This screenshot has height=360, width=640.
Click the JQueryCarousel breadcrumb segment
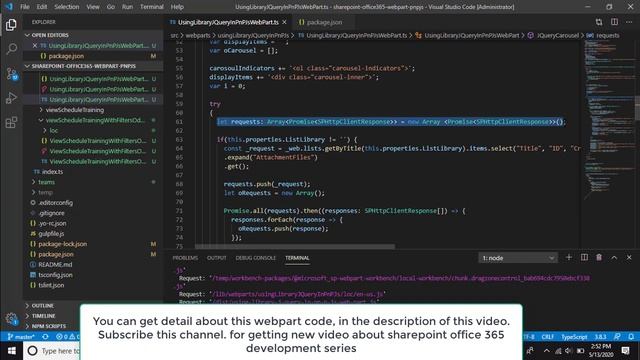[558, 36]
